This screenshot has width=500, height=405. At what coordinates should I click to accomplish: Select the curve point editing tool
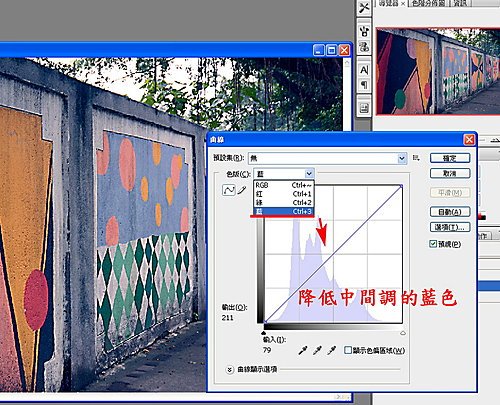click(x=229, y=190)
